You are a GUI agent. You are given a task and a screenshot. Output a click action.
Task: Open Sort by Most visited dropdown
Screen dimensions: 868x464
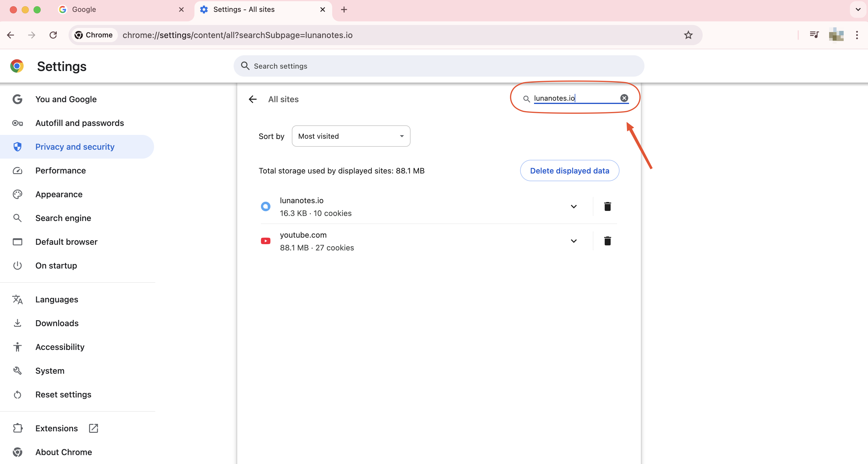351,136
